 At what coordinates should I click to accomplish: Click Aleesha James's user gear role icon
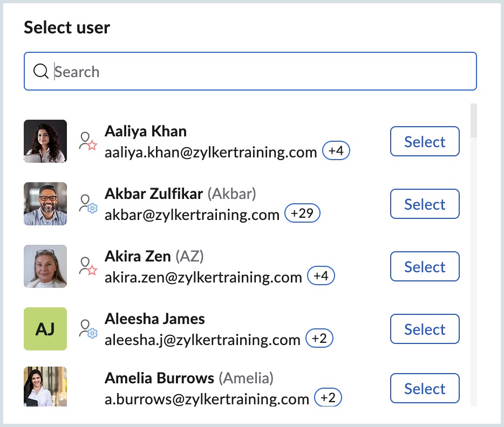[x=87, y=329]
